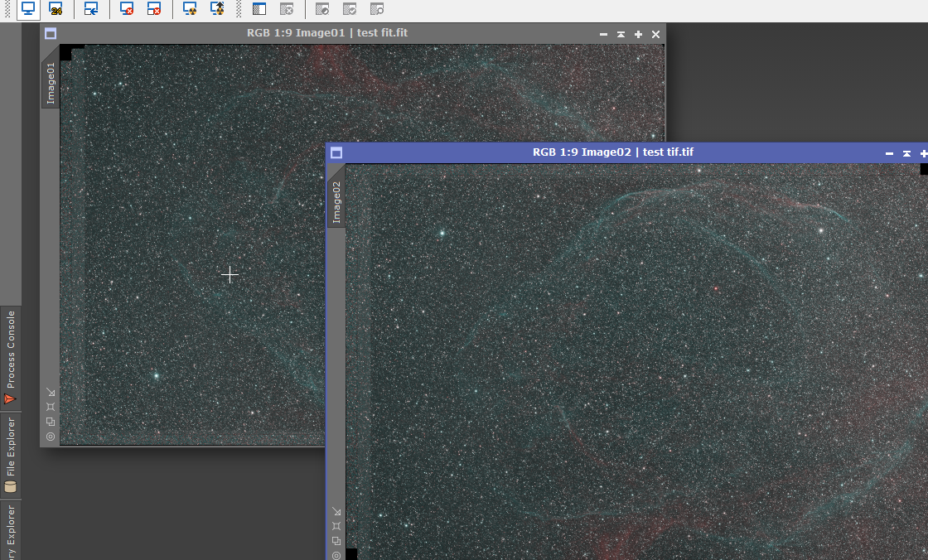Maximize the Image01 window with the plus button
This screenshot has height=560, width=928.
(x=638, y=34)
